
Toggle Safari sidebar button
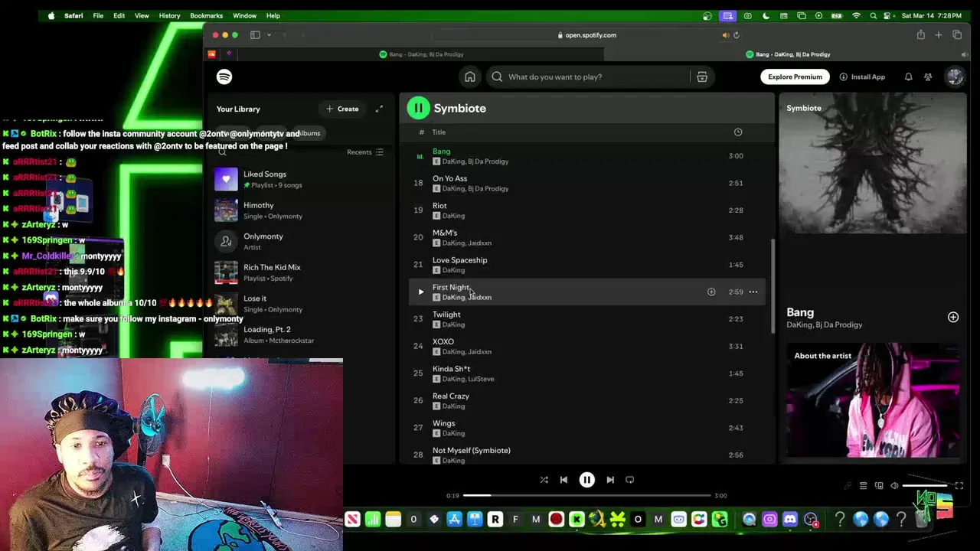coord(255,35)
